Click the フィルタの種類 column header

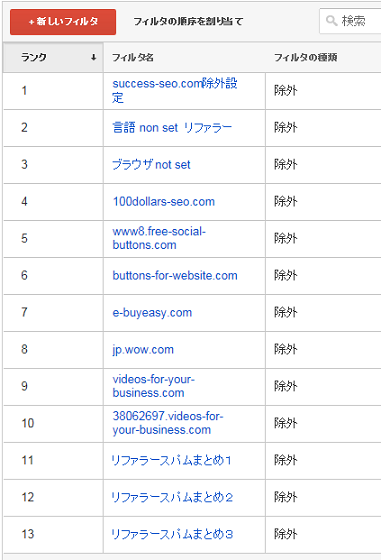pos(305,57)
